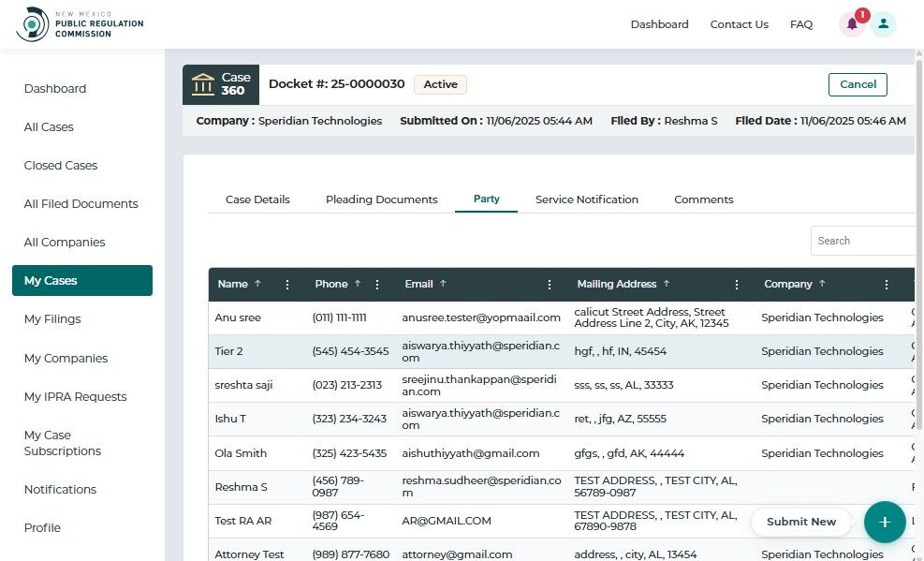Sort by Email column arrow
Image resolution: width=924 pixels, height=561 pixels.
pyautogui.click(x=443, y=284)
